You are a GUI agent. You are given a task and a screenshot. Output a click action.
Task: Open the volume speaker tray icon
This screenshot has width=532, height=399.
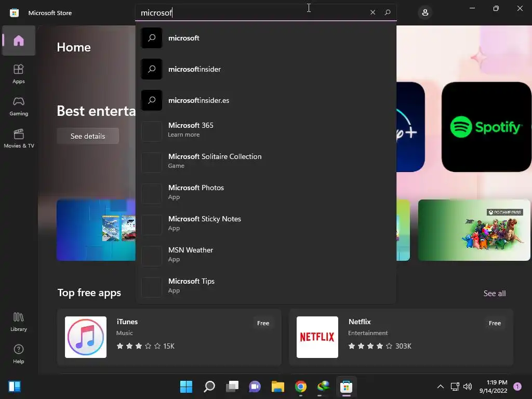pos(468,387)
